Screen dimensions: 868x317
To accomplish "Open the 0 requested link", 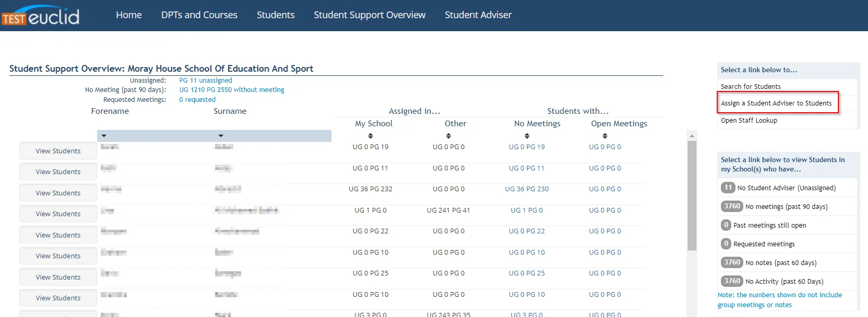I will (198, 100).
